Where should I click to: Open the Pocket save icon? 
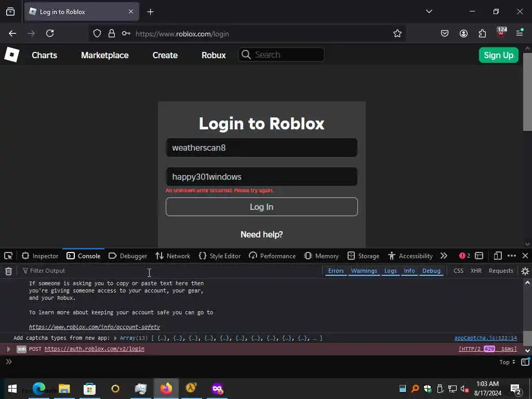click(445, 33)
